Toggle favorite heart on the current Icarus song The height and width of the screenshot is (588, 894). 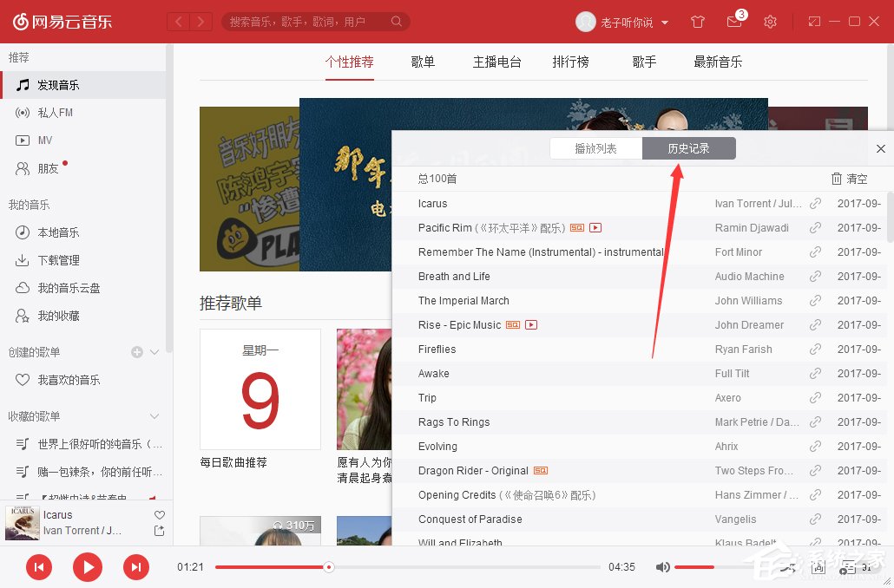[x=158, y=514]
